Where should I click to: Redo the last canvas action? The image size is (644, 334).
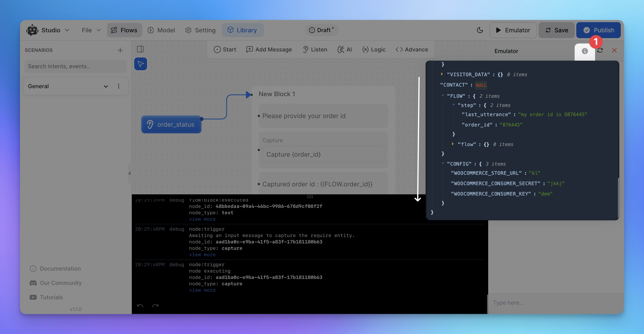click(x=155, y=305)
